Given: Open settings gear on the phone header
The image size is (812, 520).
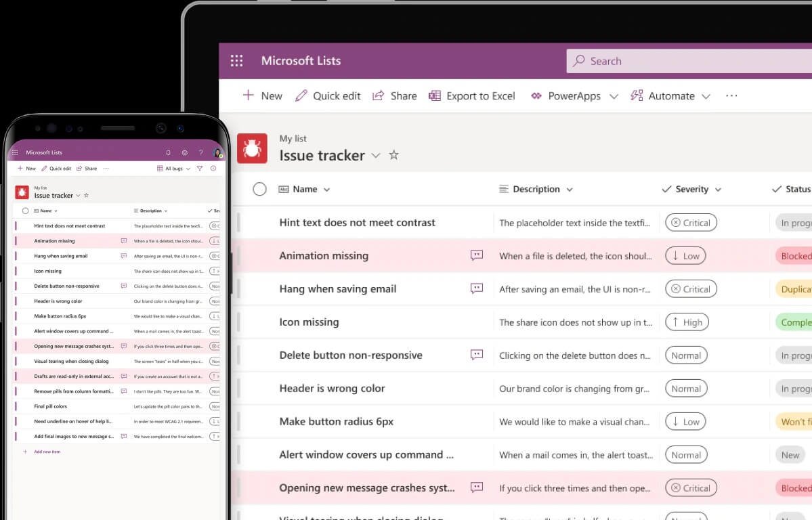Looking at the screenshot, I should point(184,153).
